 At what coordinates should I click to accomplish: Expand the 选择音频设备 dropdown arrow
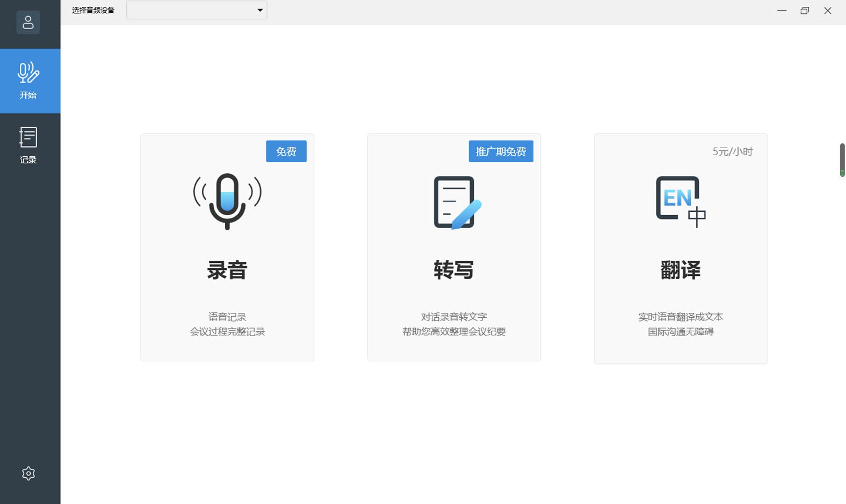(x=260, y=10)
